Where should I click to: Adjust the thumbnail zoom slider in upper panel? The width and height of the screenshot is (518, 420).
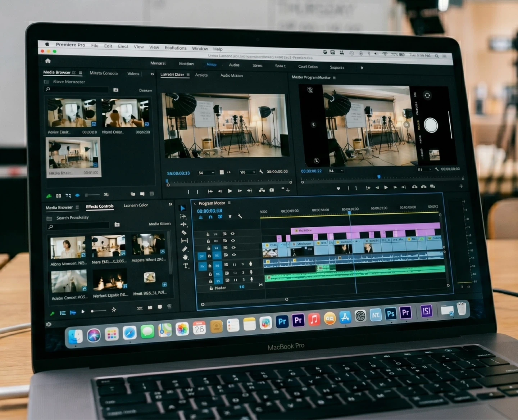point(92,195)
